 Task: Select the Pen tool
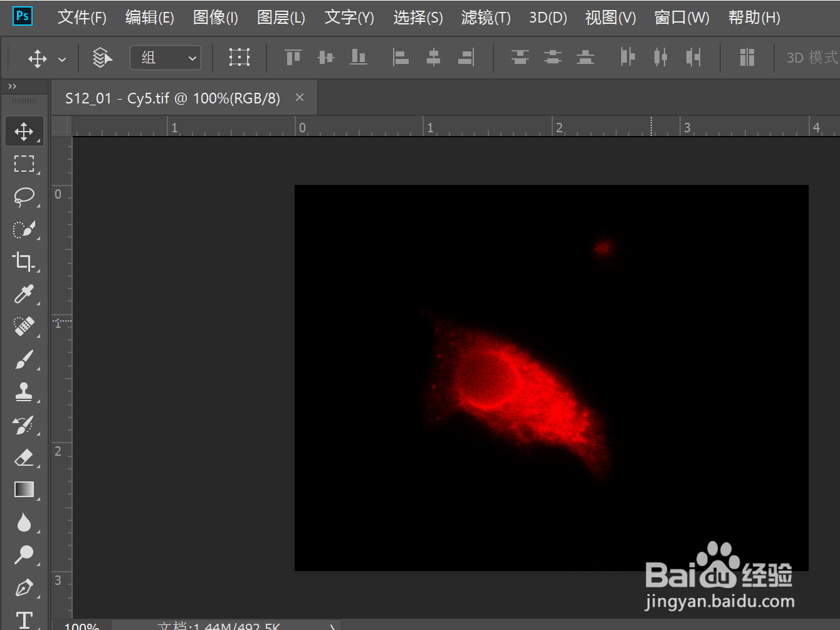(24, 588)
